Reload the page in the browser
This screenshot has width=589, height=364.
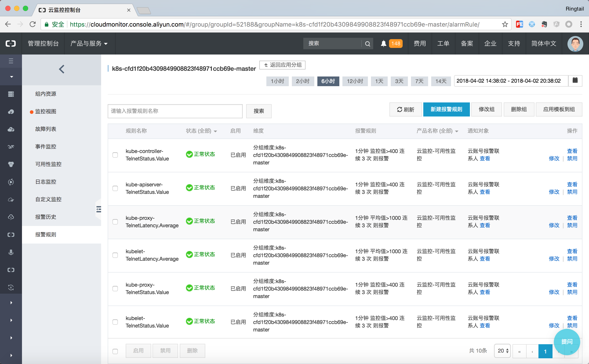coord(33,24)
